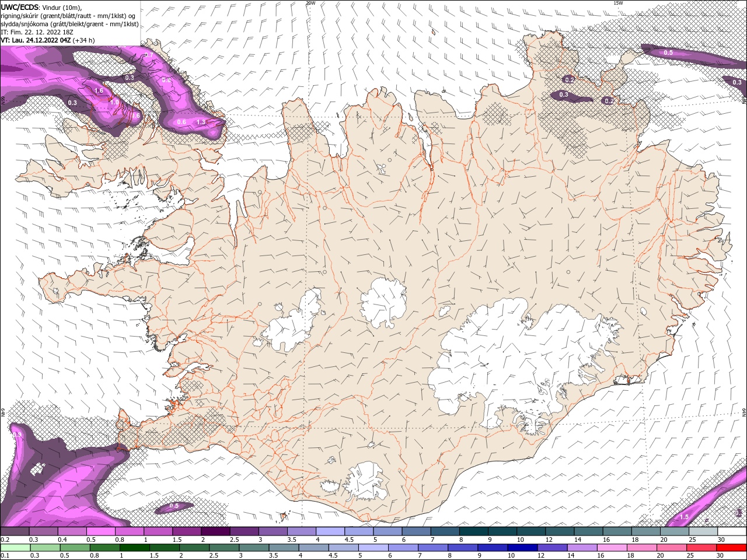Pick the bright magenta 0.5–0.8 swatch in the upper legend
747x560 pixels.
tap(100, 531)
